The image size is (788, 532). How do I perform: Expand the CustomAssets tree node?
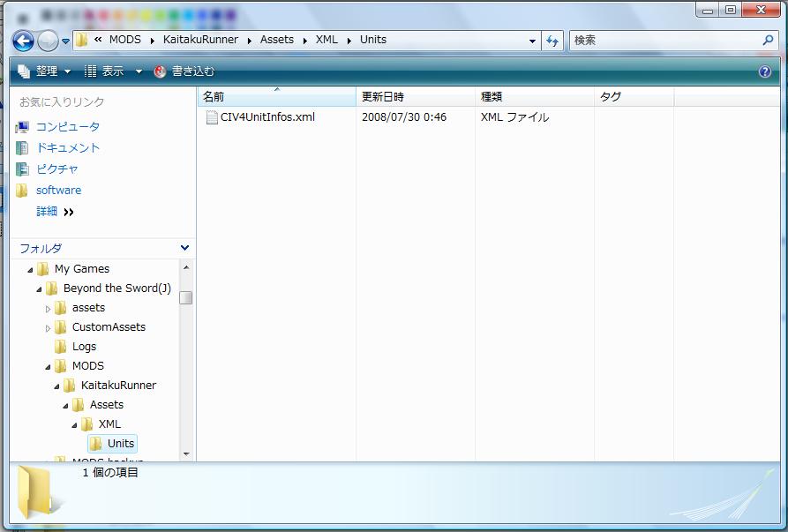pyautogui.click(x=49, y=328)
